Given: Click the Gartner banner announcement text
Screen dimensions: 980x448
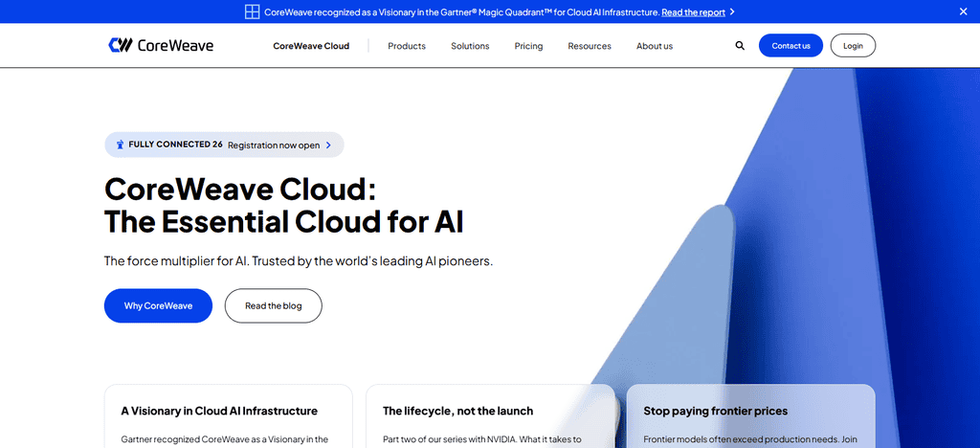Looking at the screenshot, I should click(x=461, y=11).
